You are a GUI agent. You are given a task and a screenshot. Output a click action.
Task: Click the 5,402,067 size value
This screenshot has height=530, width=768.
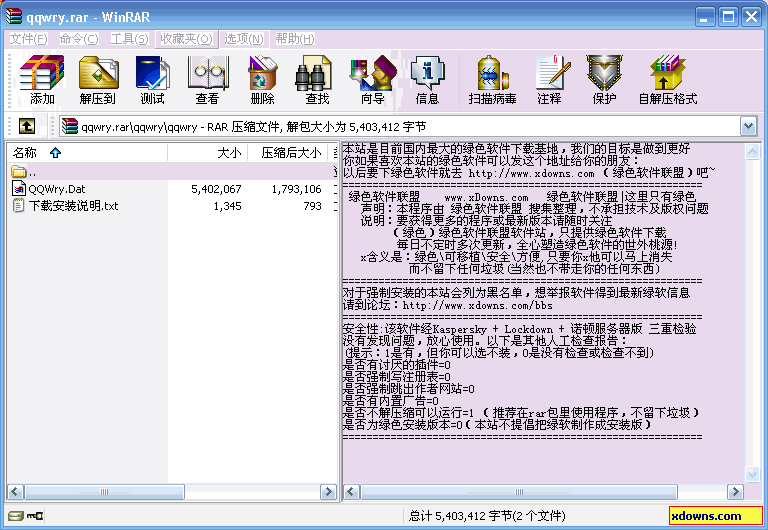tap(216, 189)
